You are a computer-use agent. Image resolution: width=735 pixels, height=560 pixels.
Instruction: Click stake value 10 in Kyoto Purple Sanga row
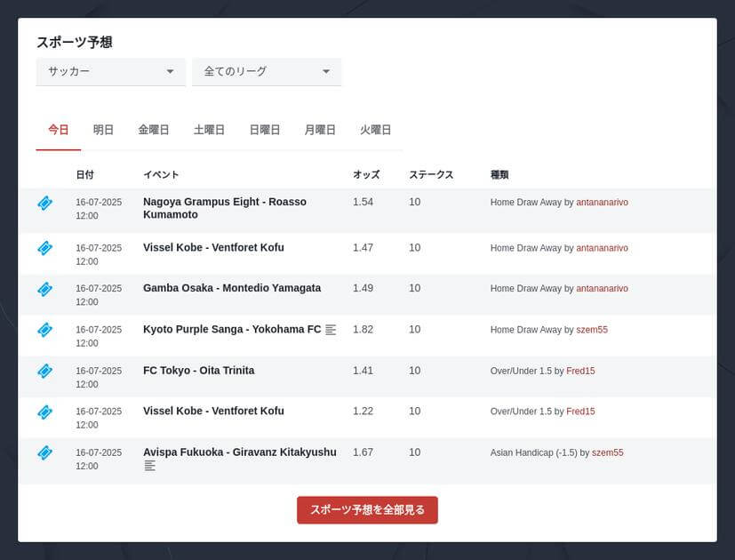[x=414, y=329]
